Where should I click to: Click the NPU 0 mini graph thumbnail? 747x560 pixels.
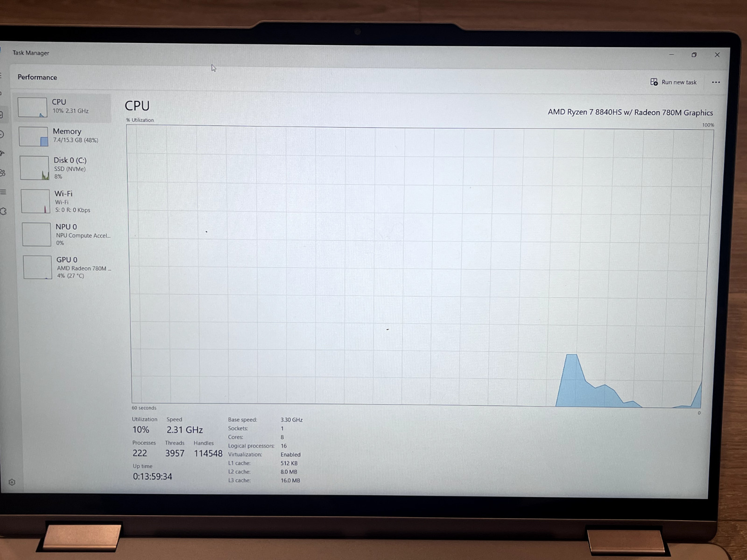[x=36, y=234]
